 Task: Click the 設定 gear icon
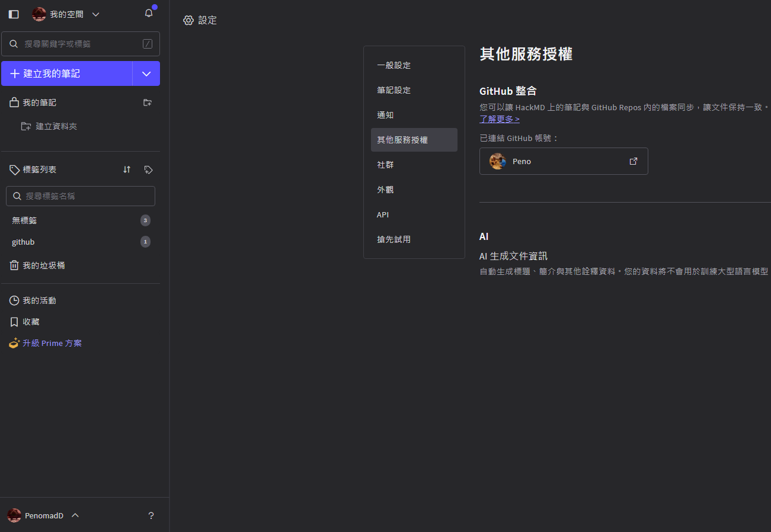click(x=188, y=20)
